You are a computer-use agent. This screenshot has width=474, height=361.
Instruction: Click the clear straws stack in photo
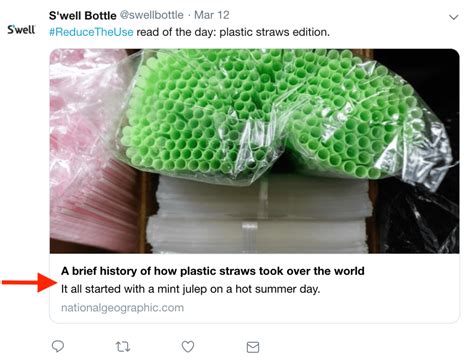pos(260,215)
